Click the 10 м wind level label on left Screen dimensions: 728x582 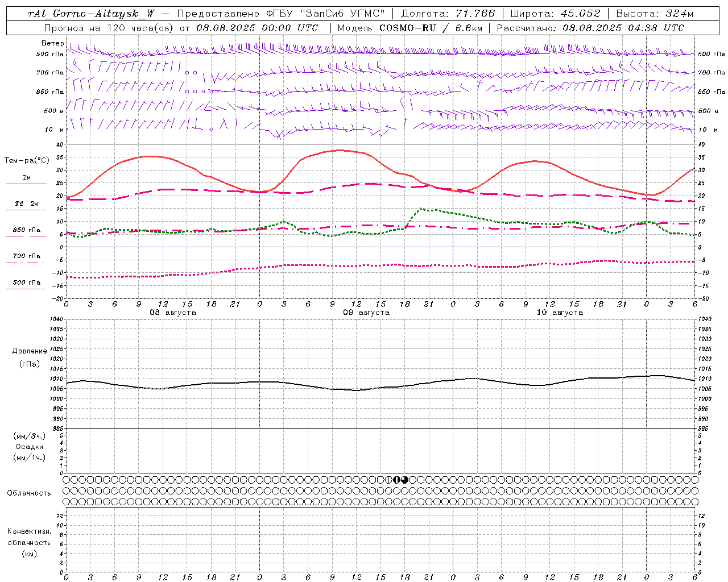pyautogui.click(x=54, y=130)
